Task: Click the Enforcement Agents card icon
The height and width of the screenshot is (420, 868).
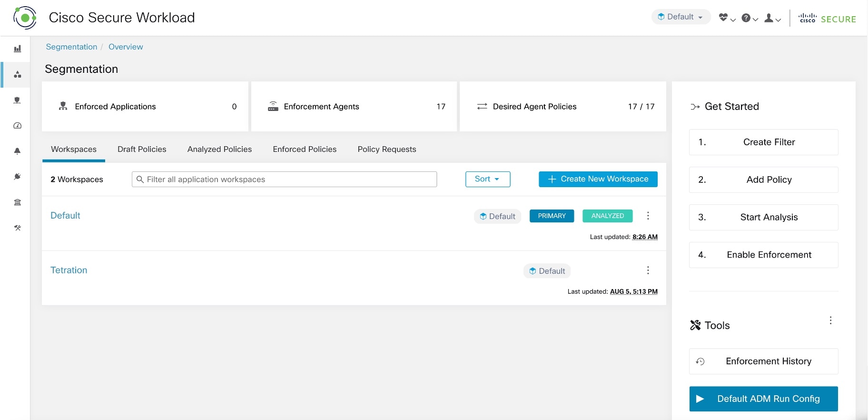Action: (x=273, y=106)
